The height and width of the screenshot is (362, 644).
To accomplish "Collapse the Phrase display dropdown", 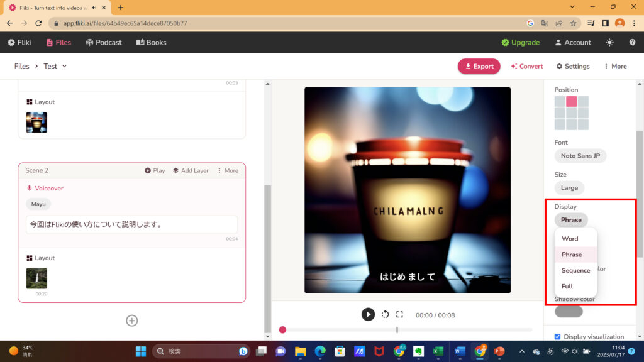I will pos(571,220).
